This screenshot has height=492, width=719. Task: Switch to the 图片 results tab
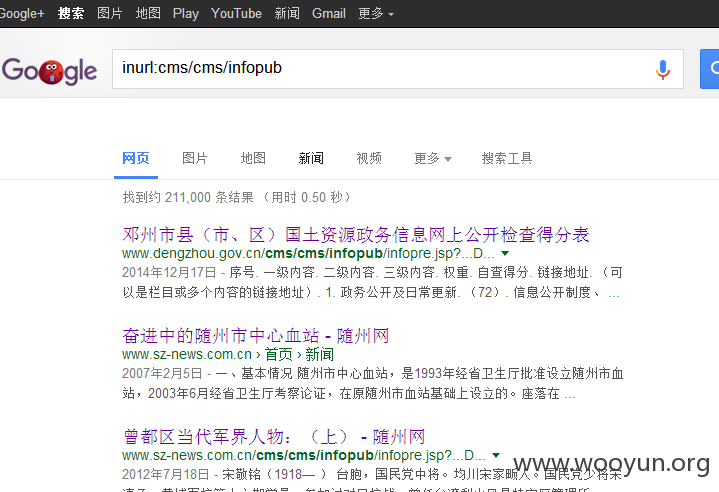(x=195, y=158)
